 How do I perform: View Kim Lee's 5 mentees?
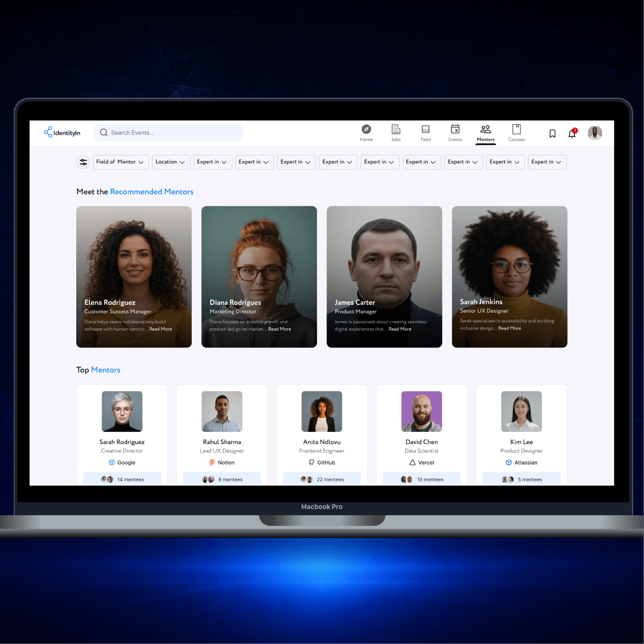tap(521, 479)
